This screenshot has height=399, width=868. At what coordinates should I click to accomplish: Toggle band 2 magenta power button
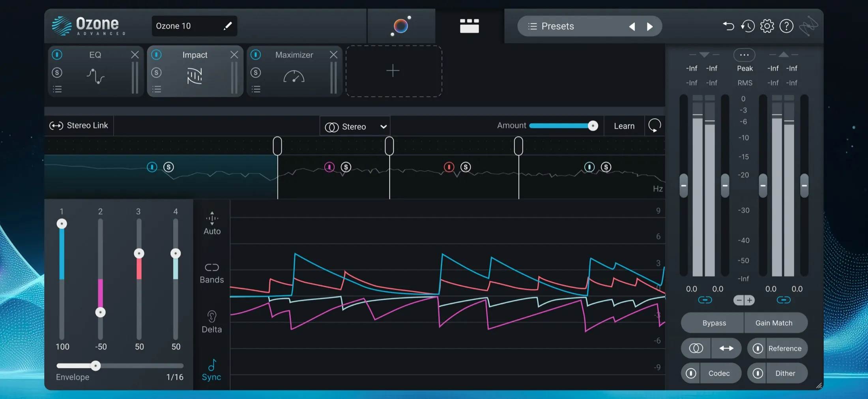coord(329,167)
